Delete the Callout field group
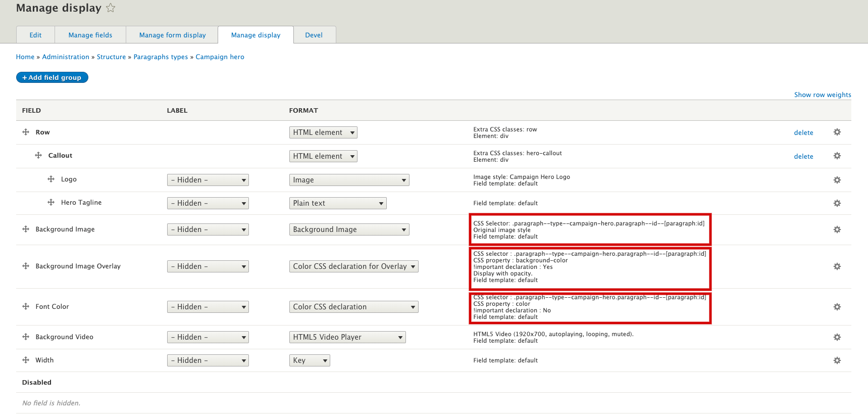Image resolution: width=868 pixels, height=415 pixels. point(803,157)
